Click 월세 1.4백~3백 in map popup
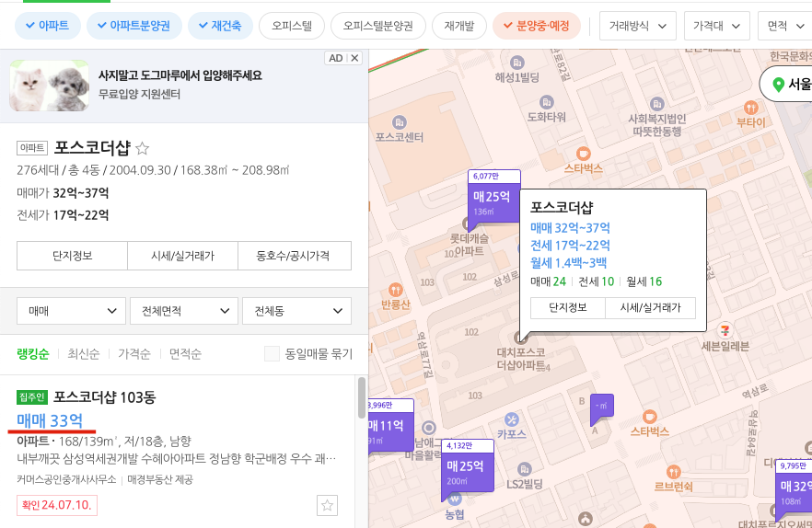The image size is (812, 528). (x=569, y=263)
